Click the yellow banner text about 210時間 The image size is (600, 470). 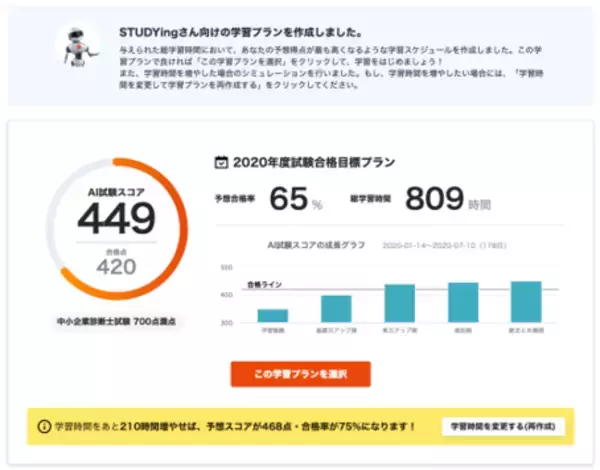[x=235, y=426]
